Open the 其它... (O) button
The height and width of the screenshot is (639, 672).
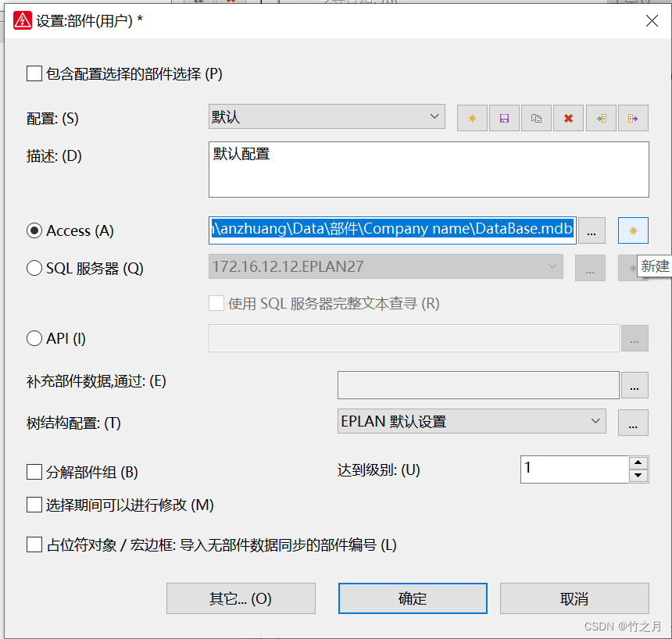[x=241, y=598]
